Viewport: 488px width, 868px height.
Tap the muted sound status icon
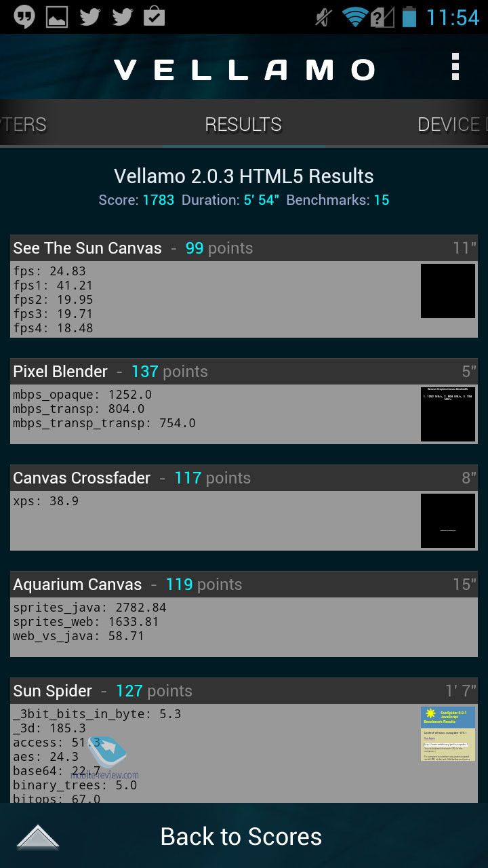pyautogui.click(x=324, y=16)
